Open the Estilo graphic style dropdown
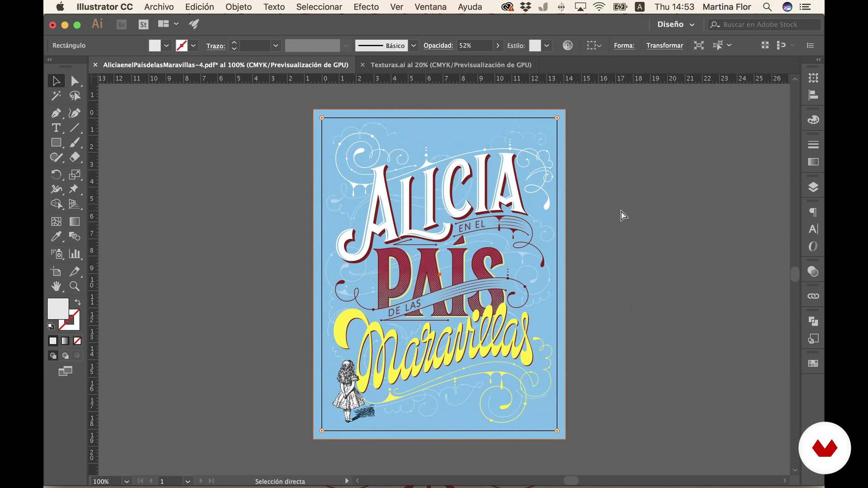Viewport: 868px width, 488px height. pos(547,46)
